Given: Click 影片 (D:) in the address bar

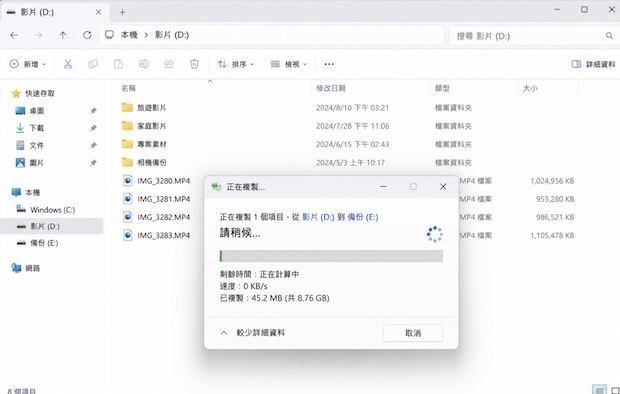Looking at the screenshot, I should point(172,35).
